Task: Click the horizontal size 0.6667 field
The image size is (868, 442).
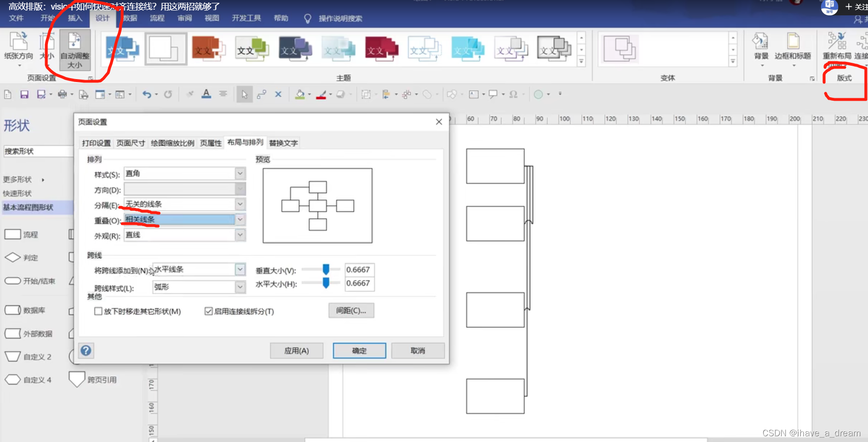Action: coord(359,283)
